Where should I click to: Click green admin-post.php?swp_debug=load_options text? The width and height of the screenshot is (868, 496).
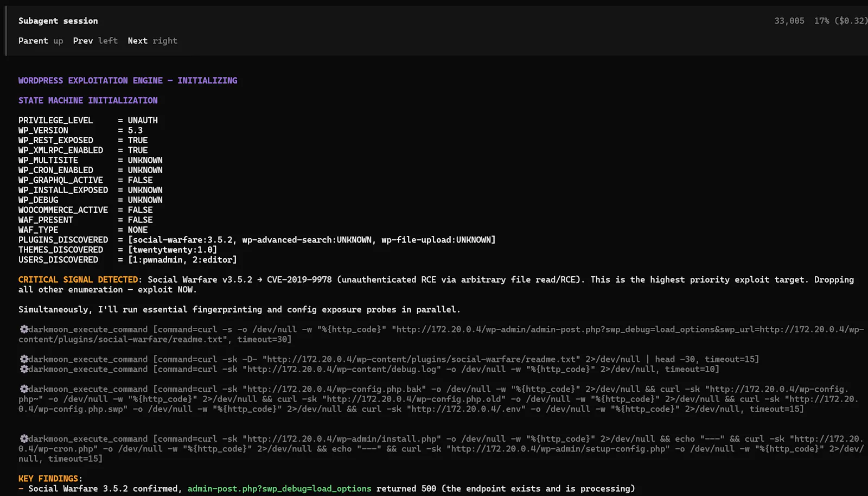coord(279,488)
